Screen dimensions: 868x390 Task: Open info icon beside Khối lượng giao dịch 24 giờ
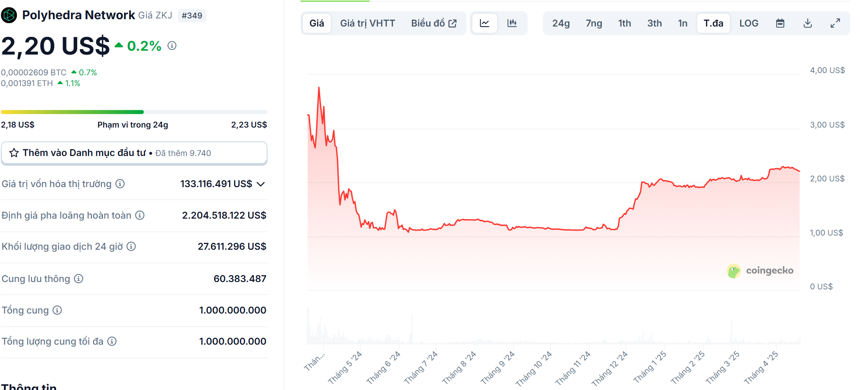[x=131, y=246]
